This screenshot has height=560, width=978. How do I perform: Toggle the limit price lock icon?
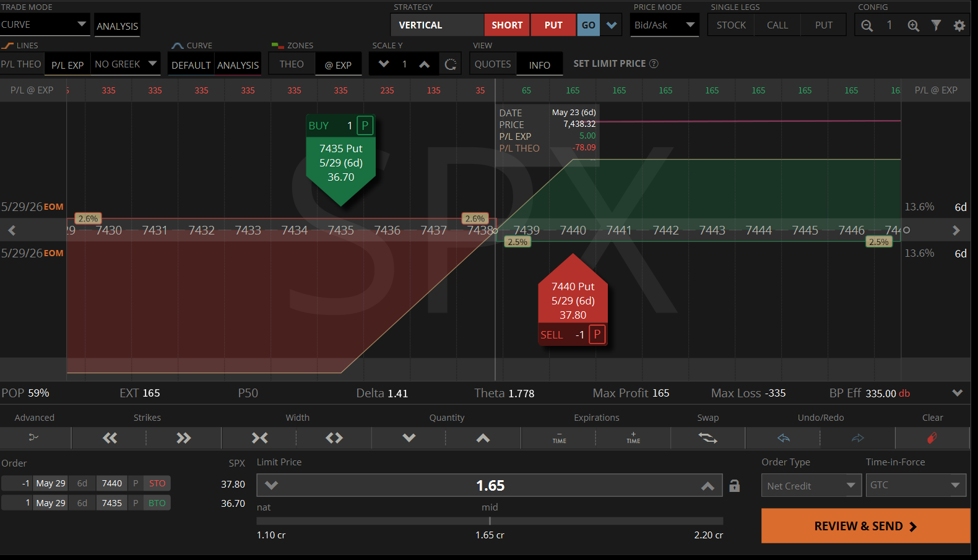click(734, 486)
